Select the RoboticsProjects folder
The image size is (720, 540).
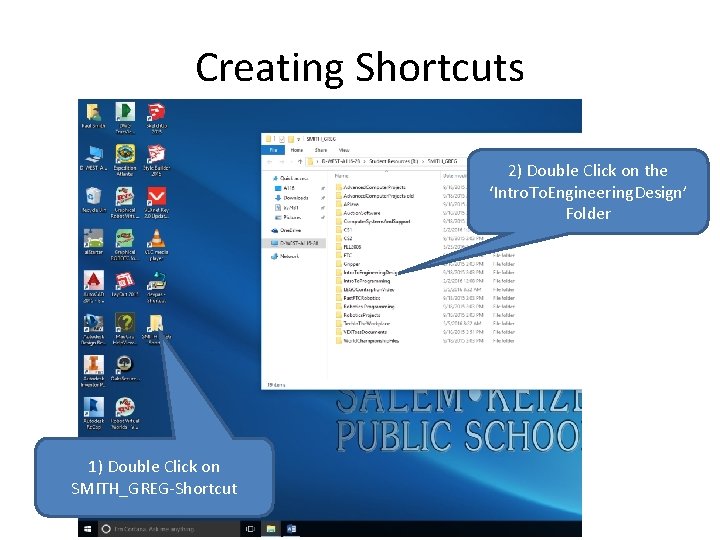click(358, 315)
